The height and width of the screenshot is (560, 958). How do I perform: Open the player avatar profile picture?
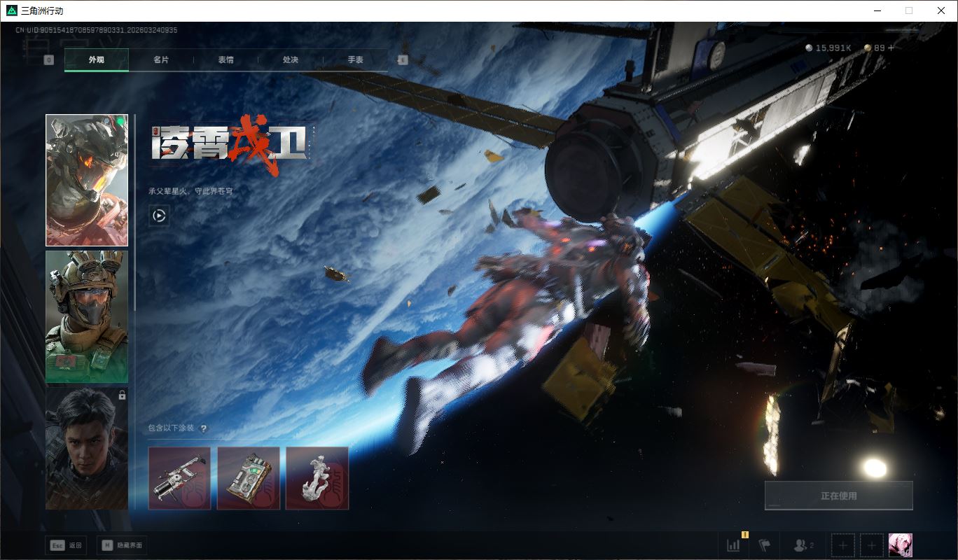coord(900,545)
